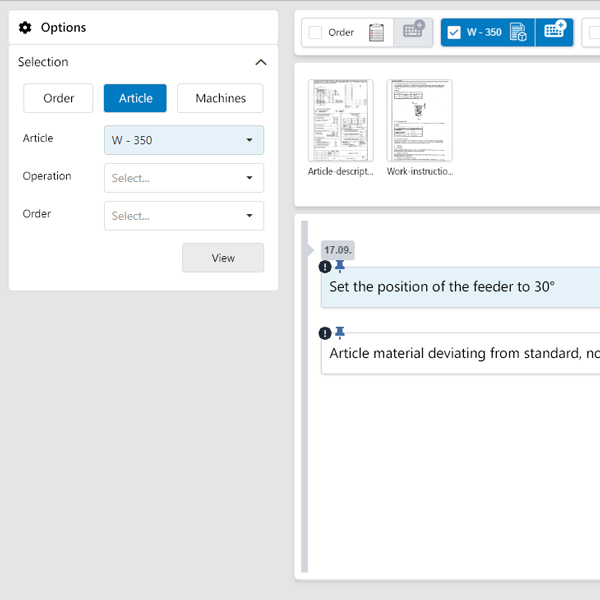Open the Article dropdown showing W - 350

[x=184, y=140]
